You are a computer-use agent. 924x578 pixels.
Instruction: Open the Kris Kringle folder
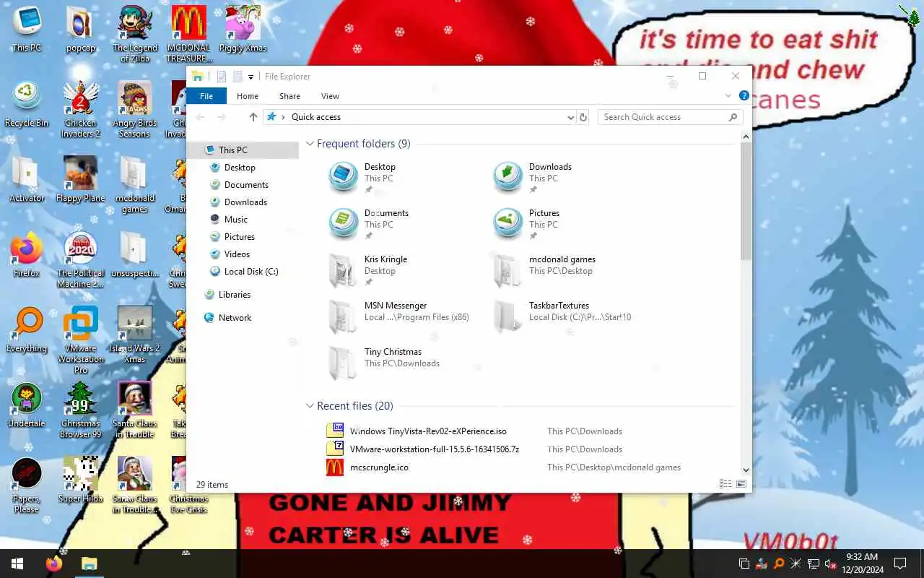pyautogui.click(x=368, y=270)
